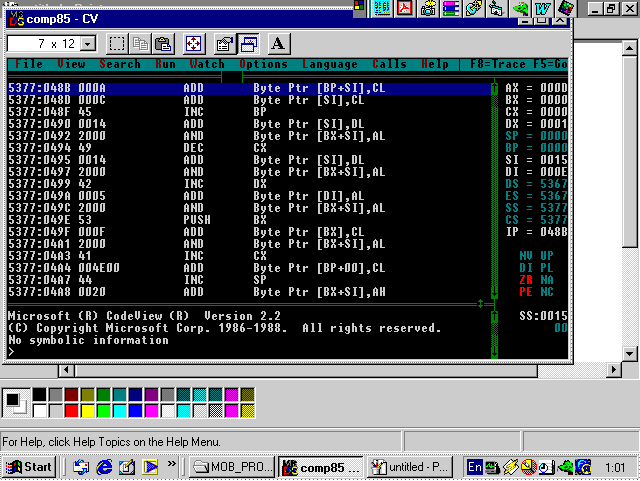Screen dimensions: 640x481
Task: Toggle the Background toolbar button
Action: pos(248,44)
